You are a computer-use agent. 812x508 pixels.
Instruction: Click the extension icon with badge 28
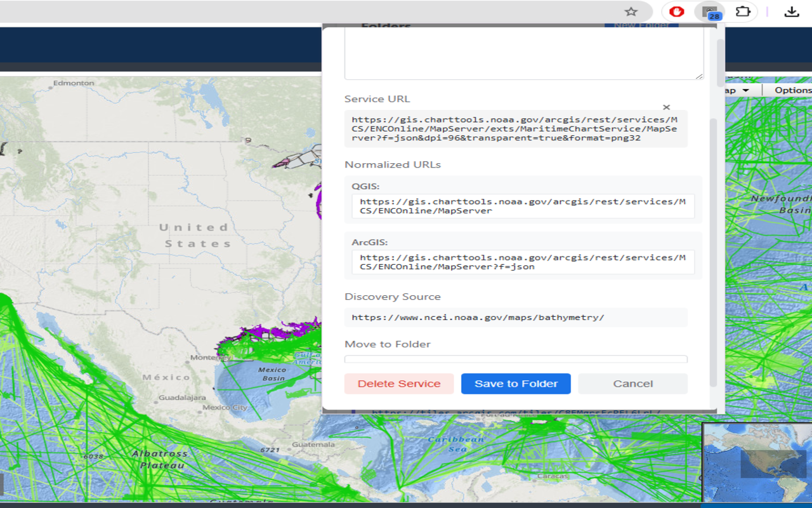click(710, 11)
